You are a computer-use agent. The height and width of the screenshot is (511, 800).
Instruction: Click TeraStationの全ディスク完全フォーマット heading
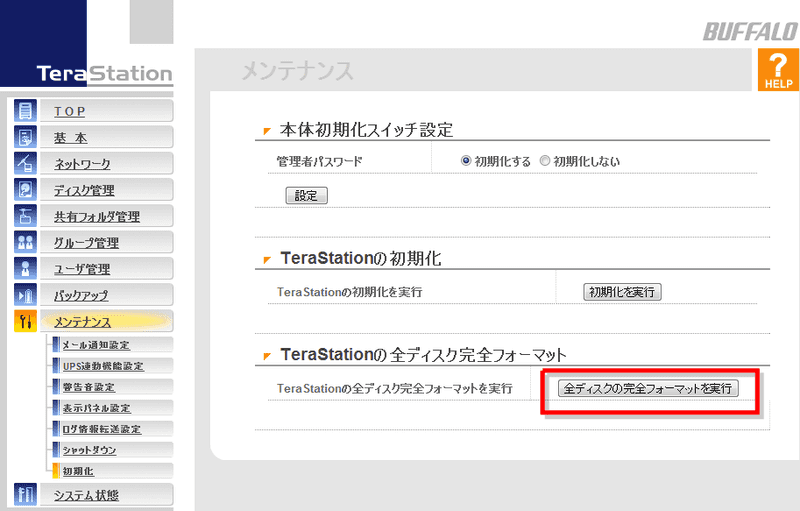[423, 354]
